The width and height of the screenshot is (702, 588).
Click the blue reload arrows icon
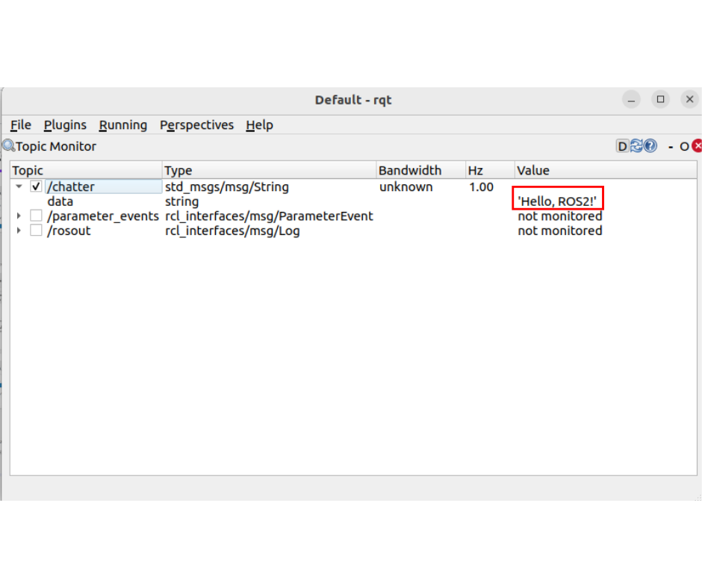636,146
